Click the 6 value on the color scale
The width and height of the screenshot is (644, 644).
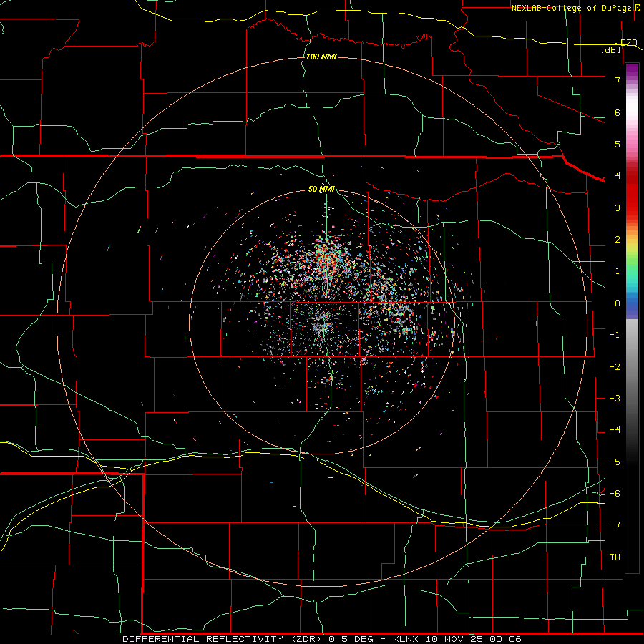pos(618,112)
